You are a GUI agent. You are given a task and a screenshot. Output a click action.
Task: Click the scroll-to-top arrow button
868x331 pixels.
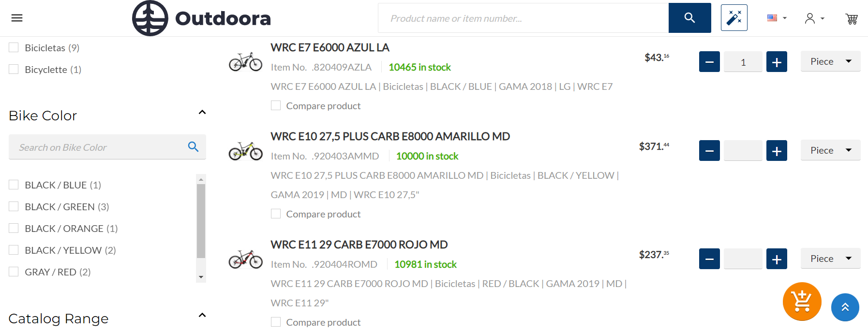845,307
